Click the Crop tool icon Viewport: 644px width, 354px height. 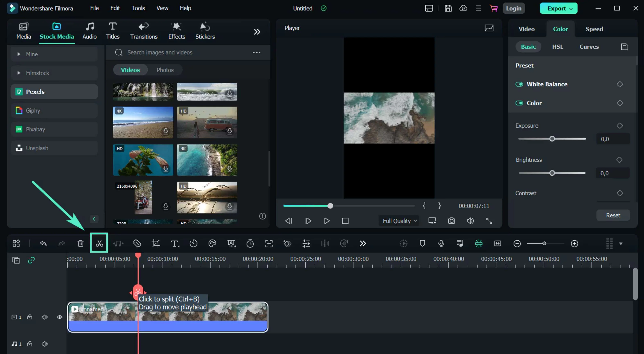155,243
